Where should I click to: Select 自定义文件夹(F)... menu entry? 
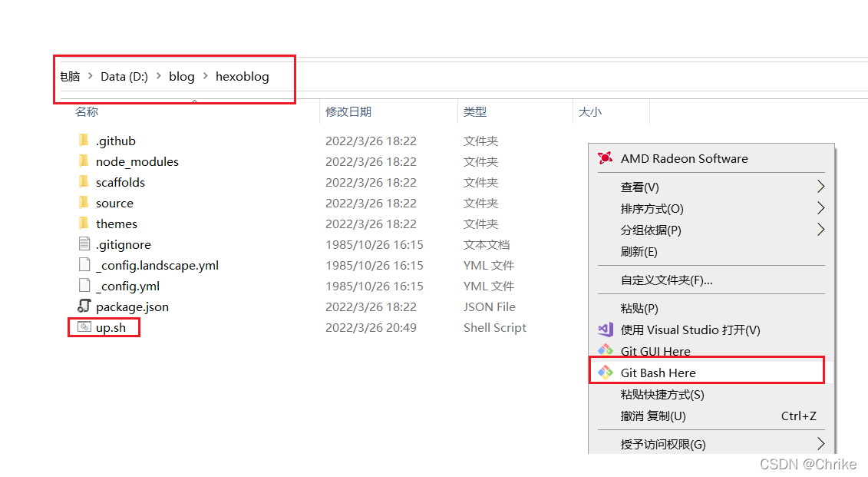[x=711, y=280]
